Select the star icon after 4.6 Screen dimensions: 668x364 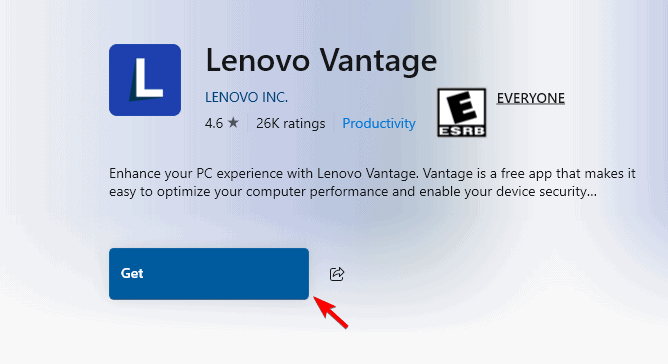point(233,123)
